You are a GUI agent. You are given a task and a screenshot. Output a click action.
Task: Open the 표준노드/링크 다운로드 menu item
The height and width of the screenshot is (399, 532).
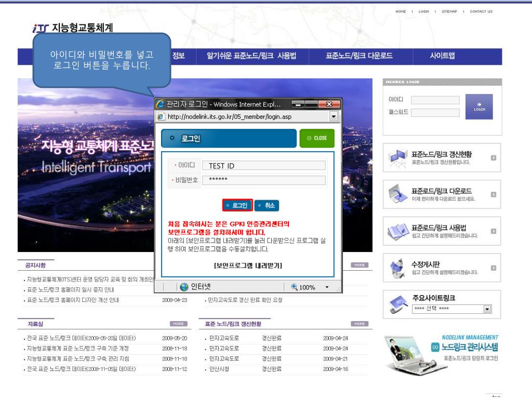tap(358, 57)
